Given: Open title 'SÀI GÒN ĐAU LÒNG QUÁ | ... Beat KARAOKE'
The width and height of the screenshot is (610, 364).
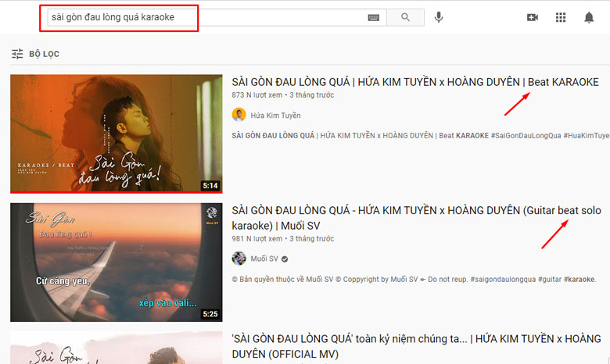Looking at the screenshot, I should (415, 82).
